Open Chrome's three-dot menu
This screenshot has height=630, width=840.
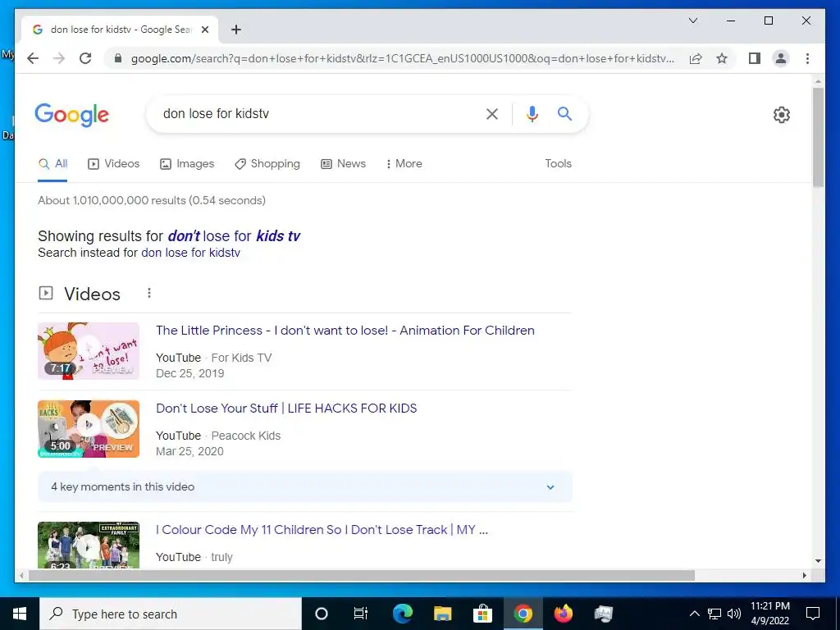807,58
